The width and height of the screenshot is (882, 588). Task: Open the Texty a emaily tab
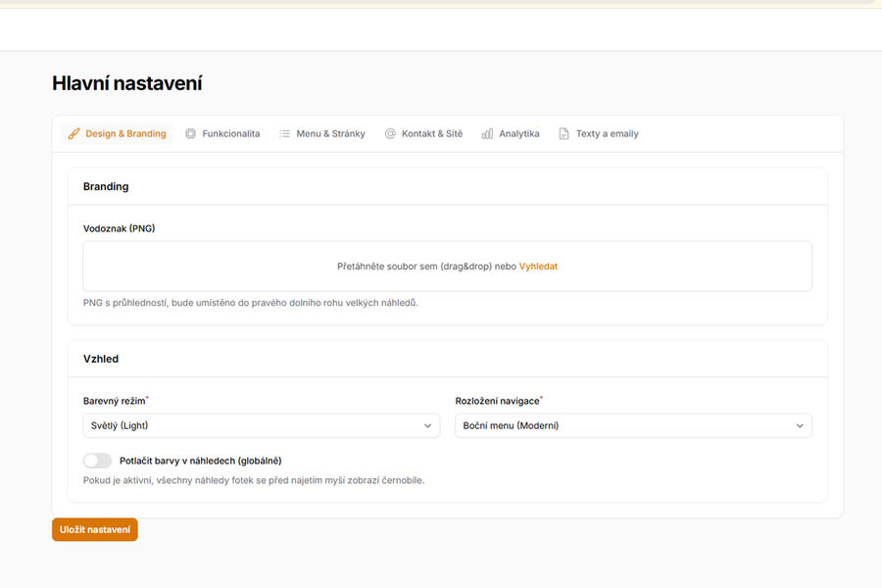(x=607, y=133)
